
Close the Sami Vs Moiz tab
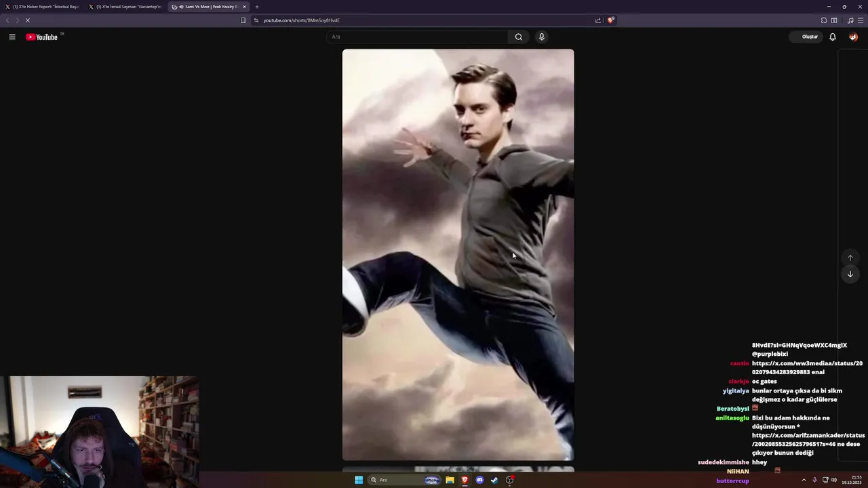[x=244, y=7]
